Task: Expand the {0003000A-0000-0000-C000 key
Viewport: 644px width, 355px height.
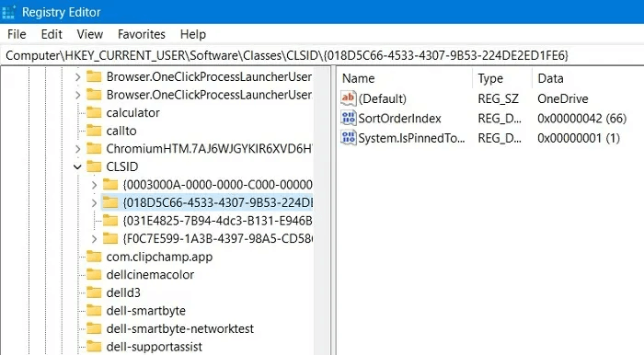Action: tap(94, 185)
